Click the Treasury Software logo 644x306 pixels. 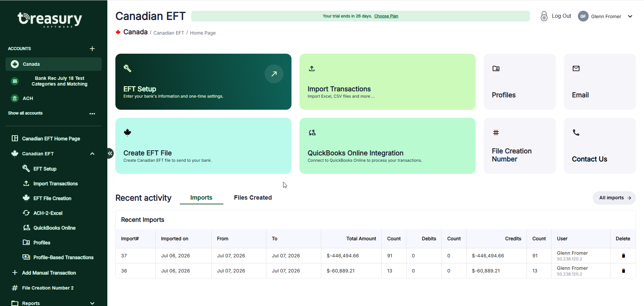[x=50, y=19]
